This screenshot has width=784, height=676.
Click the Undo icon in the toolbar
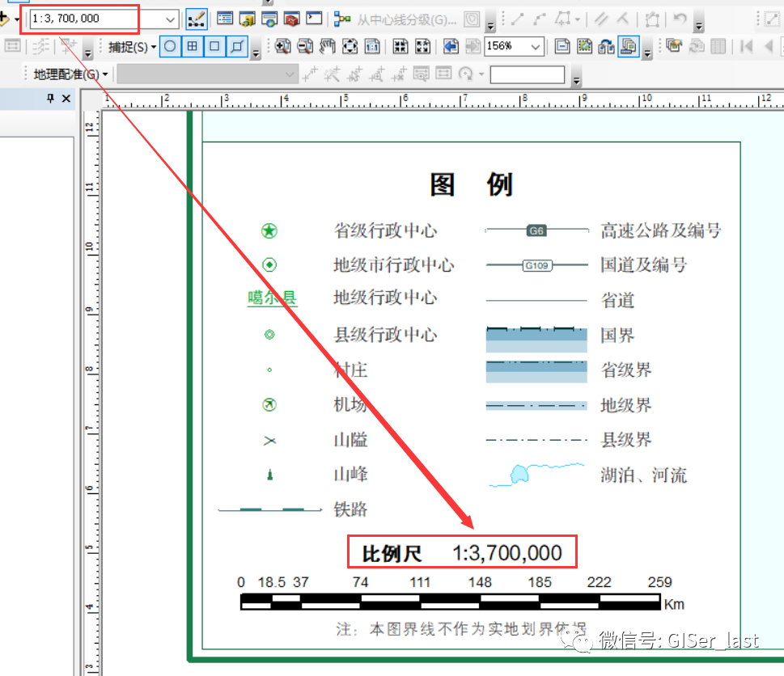[x=680, y=19]
